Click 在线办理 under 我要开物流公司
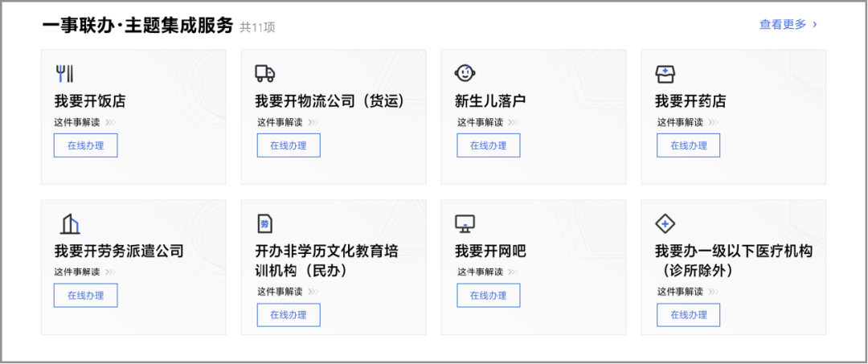Image resolution: width=868 pixels, height=364 pixels. 289,145
